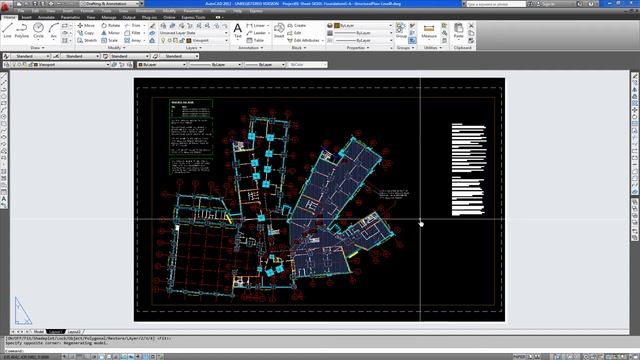Choose the Copy command in Modify
Screen dimensions: 640x360
pos(86,33)
